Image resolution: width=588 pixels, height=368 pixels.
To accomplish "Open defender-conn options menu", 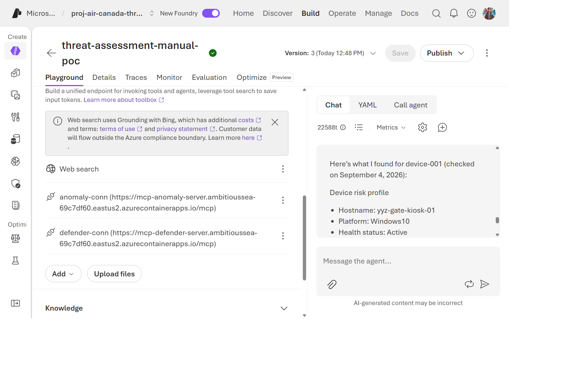I will pyautogui.click(x=283, y=236).
